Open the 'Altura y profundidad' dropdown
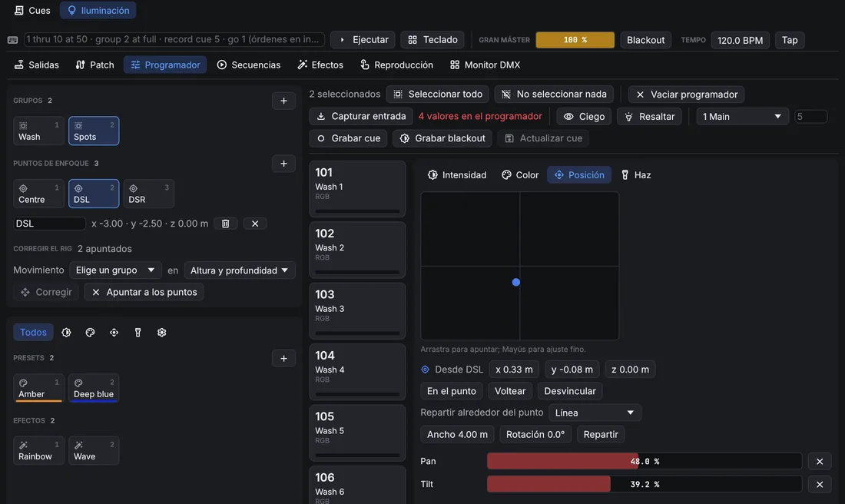 tap(239, 270)
